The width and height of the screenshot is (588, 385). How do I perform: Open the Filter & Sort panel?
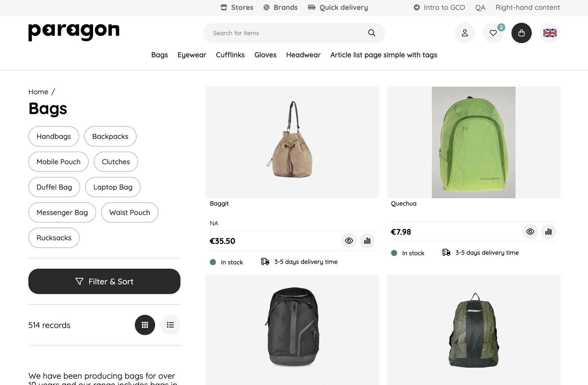click(104, 281)
